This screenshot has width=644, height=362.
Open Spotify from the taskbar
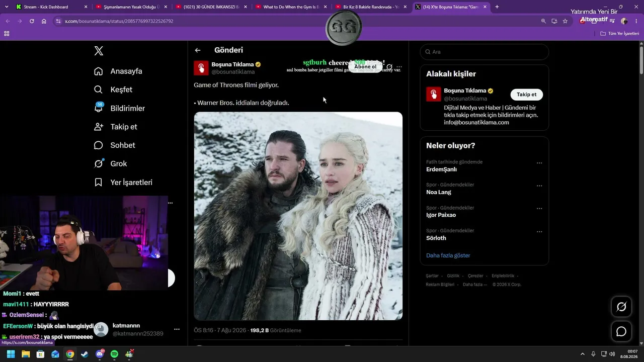point(114,354)
